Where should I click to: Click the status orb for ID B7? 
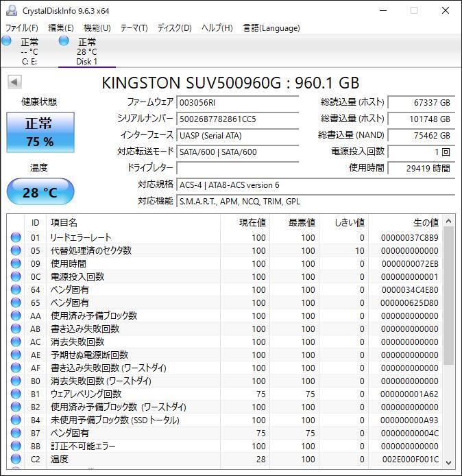click(x=16, y=433)
